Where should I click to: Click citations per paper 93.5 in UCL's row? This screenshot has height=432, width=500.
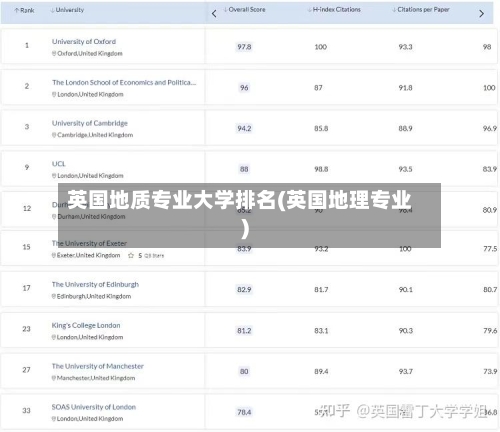(x=406, y=169)
